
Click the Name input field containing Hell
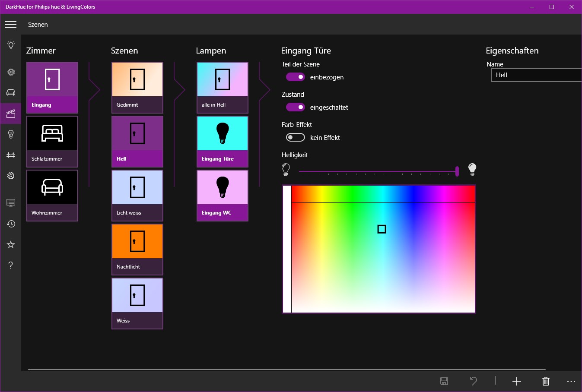click(536, 75)
